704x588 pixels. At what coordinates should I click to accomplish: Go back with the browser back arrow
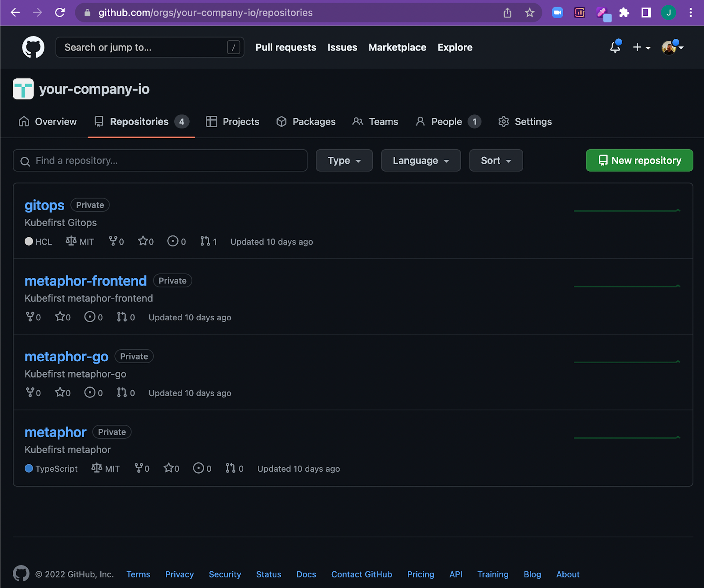[x=15, y=13]
